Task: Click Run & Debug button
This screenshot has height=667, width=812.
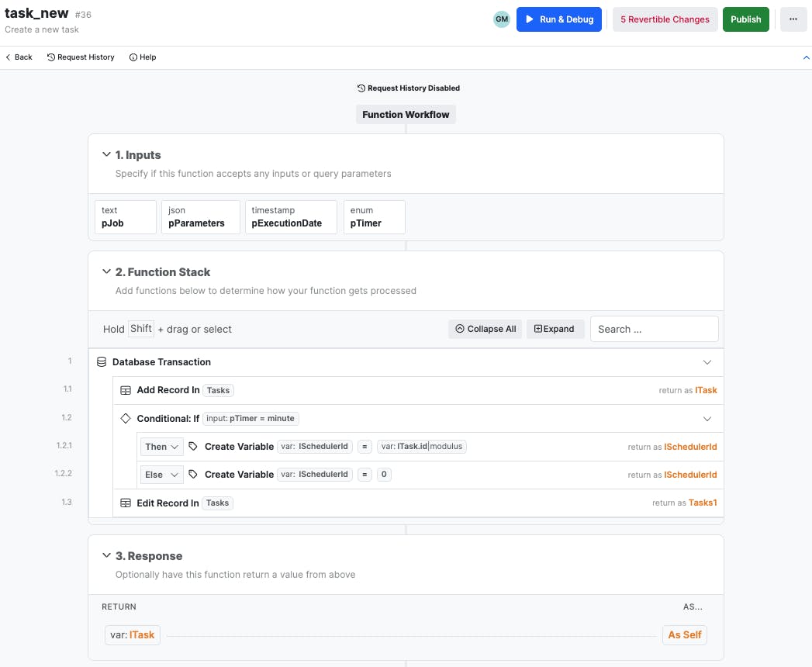Action: click(x=559, y=19)
